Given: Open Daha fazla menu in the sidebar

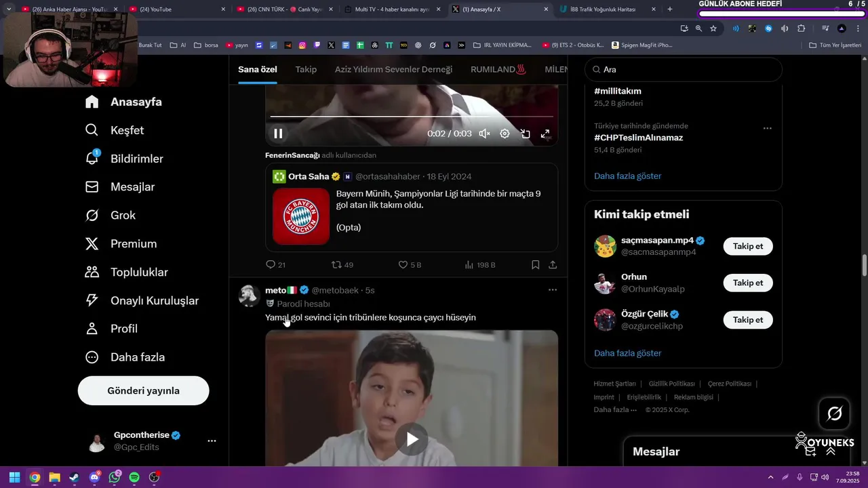Looking at the screenshot, I should [x=125, y=357].
